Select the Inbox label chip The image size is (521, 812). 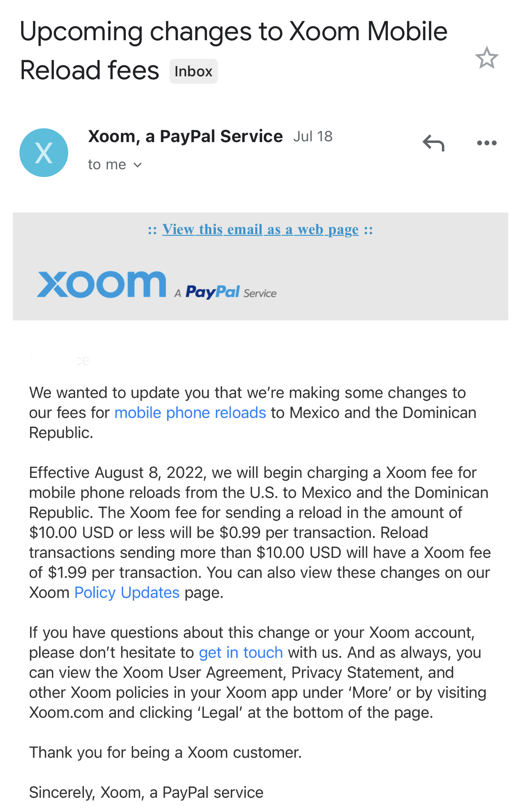click(x=194, y=71)
